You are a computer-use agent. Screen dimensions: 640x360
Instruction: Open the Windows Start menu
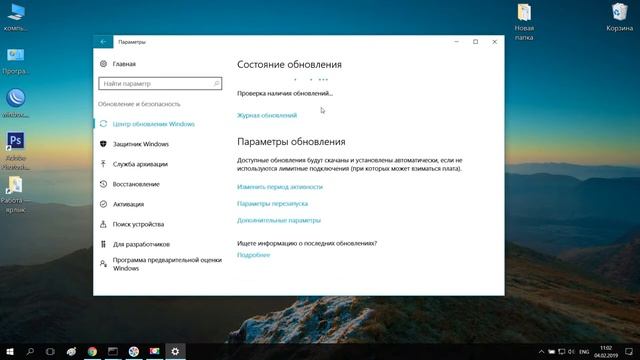[x=10, y=351]
